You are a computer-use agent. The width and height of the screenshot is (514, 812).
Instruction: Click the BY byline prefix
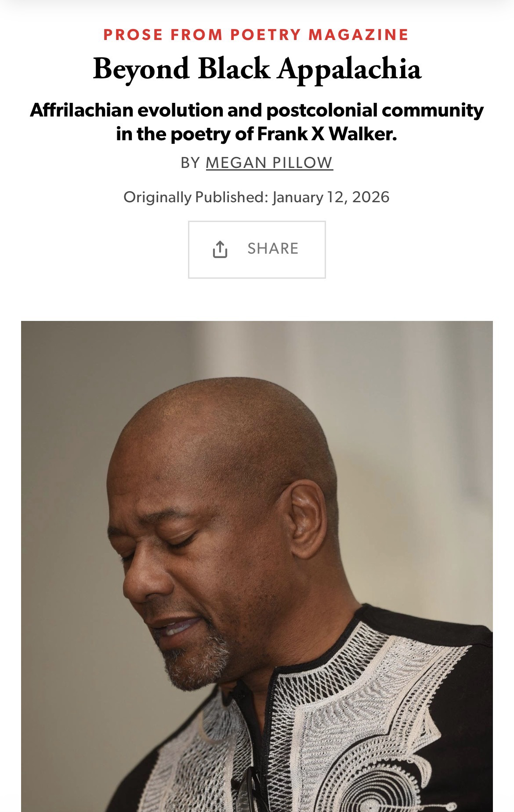[190, 163]
